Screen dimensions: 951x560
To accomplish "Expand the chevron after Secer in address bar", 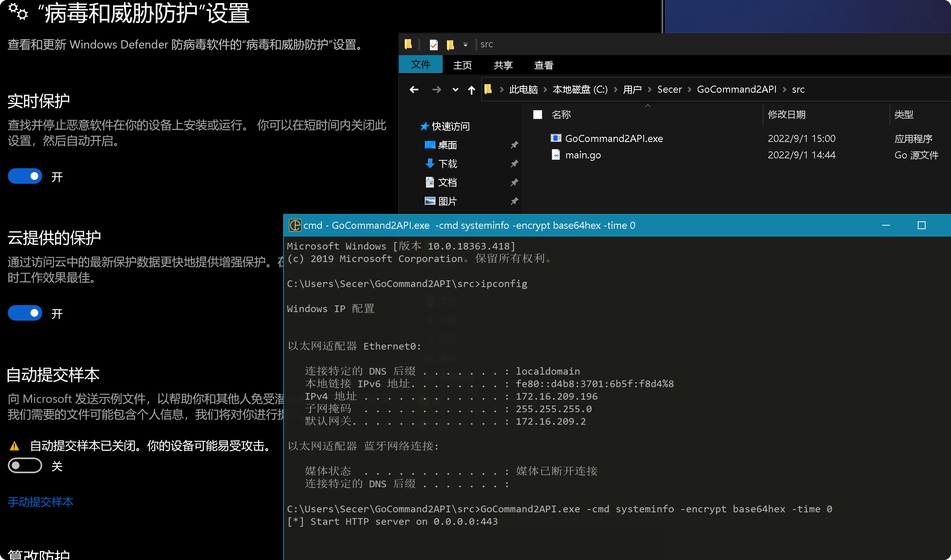I will [689, 90].
